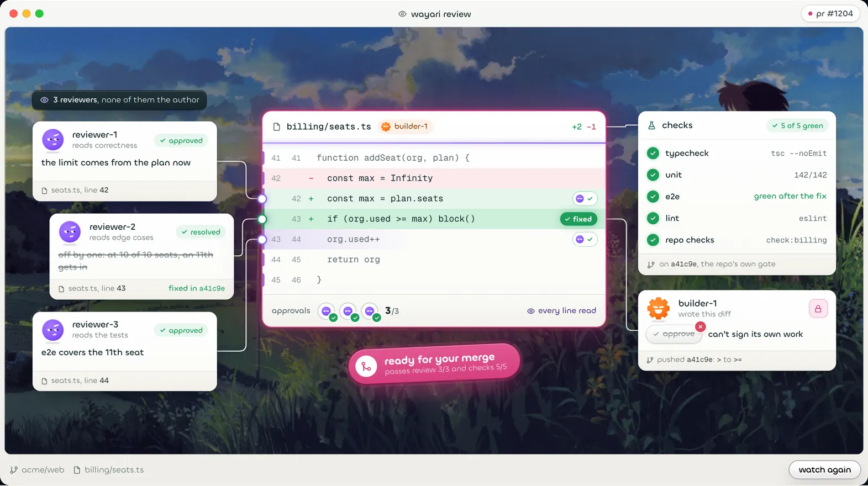Click the eye icon in wayari review title
Viewport: 868px width, 486px height.
click(x=402, y=14)
